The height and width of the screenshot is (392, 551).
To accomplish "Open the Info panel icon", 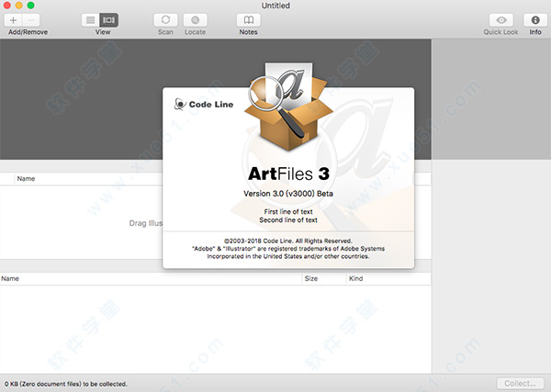I will pos(535,20).
